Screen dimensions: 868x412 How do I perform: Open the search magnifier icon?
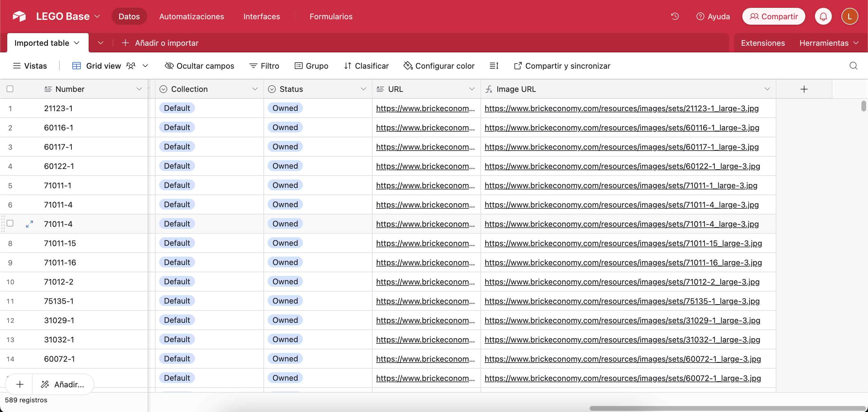[x=853, y=66]
